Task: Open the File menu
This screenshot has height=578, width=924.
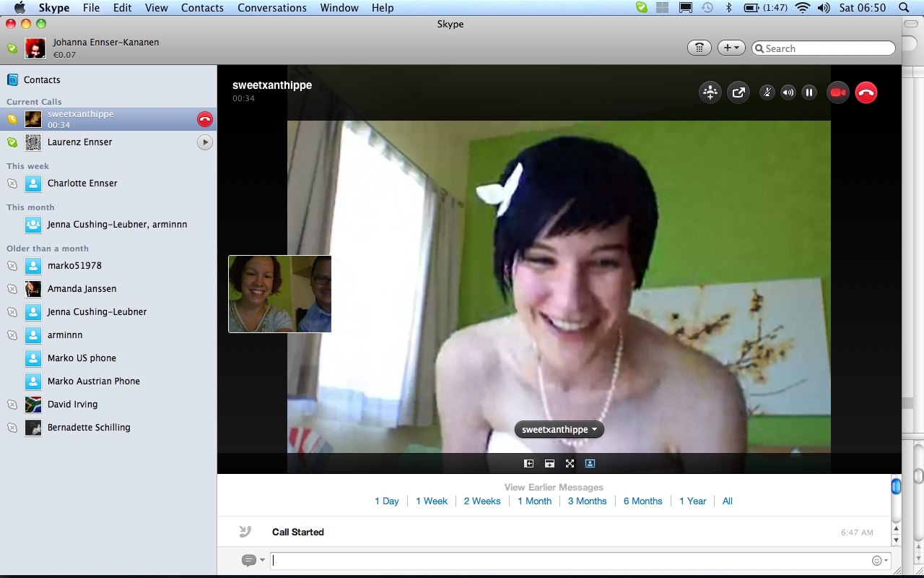Action: tap(91, 8)
